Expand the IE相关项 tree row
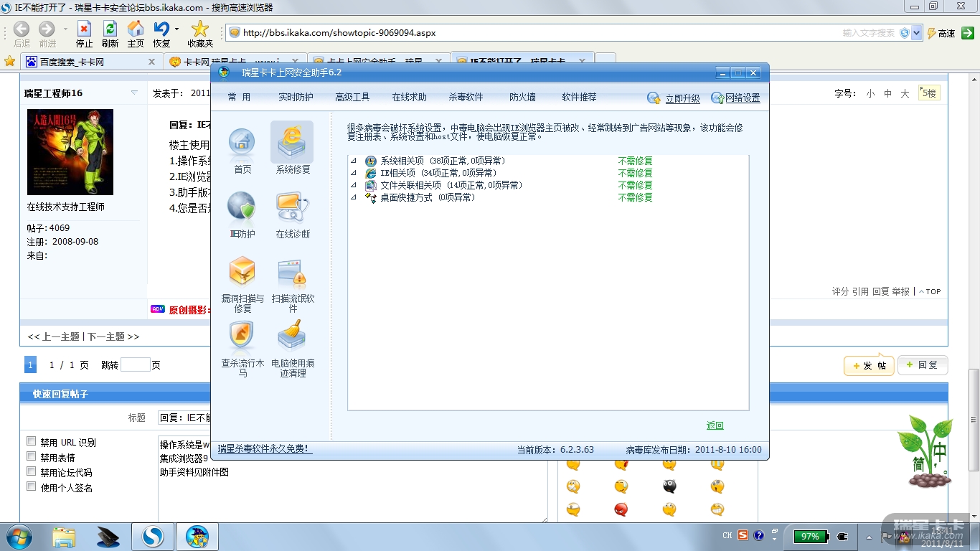This screenshot has height=551, width=980. pos(354,173)
